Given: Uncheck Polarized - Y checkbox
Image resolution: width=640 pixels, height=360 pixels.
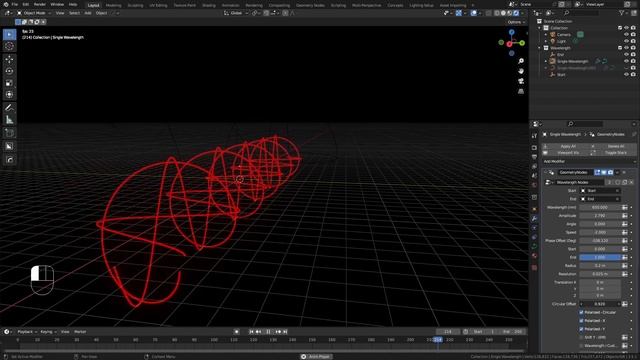Looking at the screenshot, I should pos(581,329).
